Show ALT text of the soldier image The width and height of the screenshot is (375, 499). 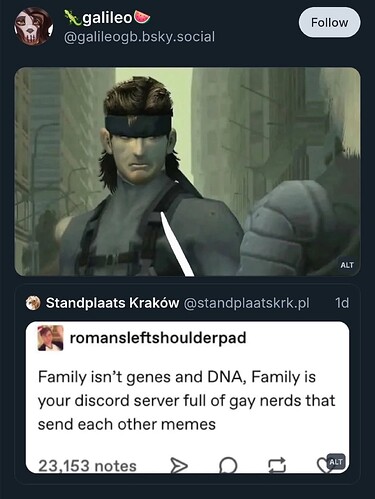click(347, 265)
